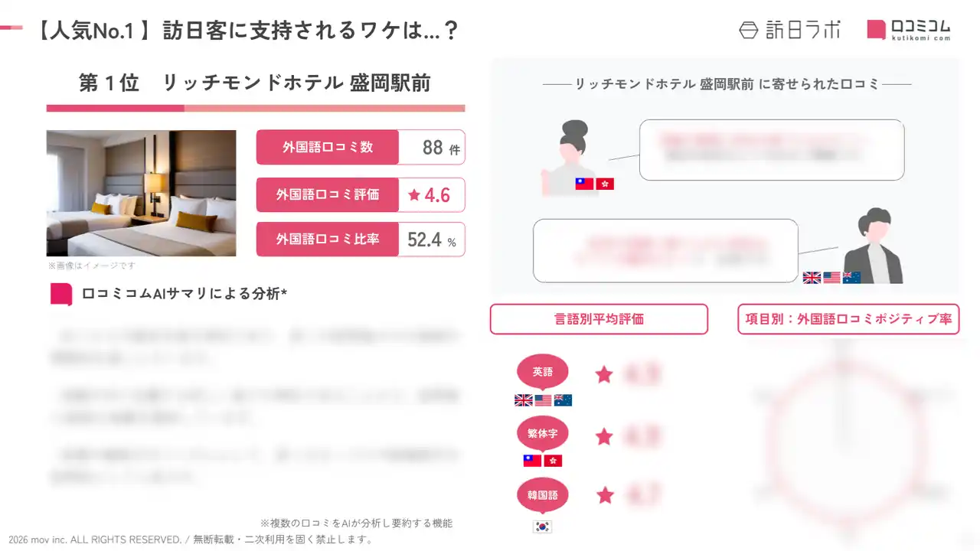980x551 pixels.
Task: Select the 言語別平均評価 heading box
Action: pos(599,319)
